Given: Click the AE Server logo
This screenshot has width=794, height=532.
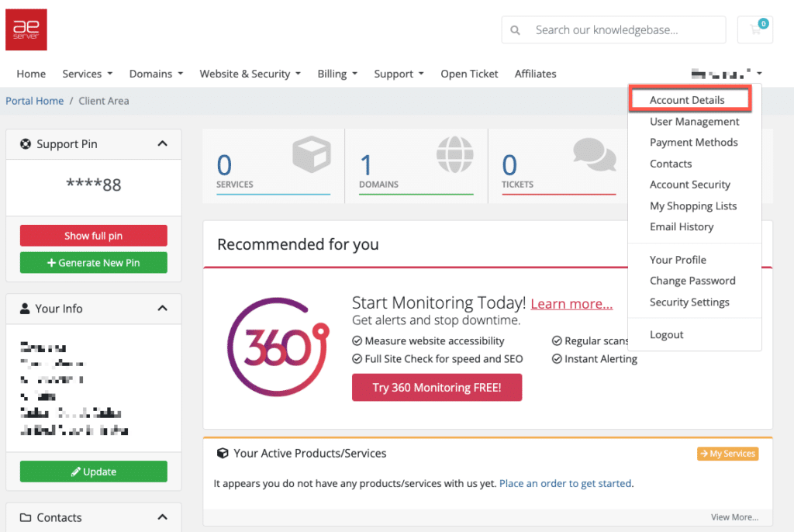Looking at the screenshot, I should [26, 29].
